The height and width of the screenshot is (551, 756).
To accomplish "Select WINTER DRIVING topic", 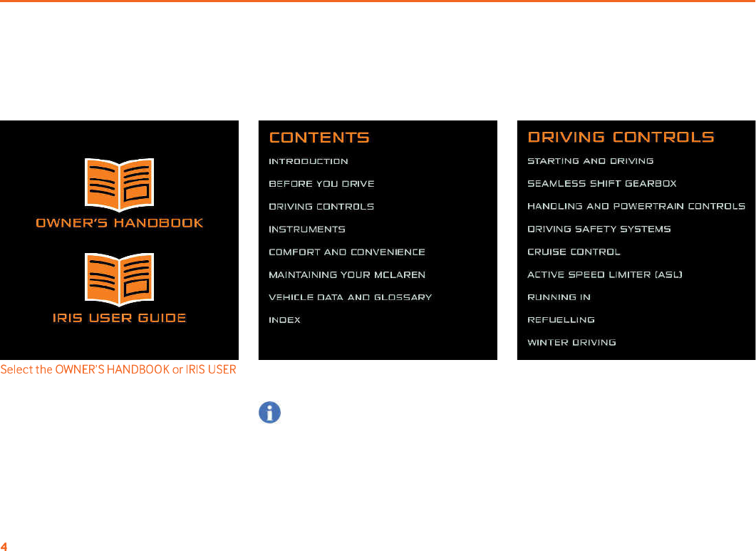I will pos(571,342).
